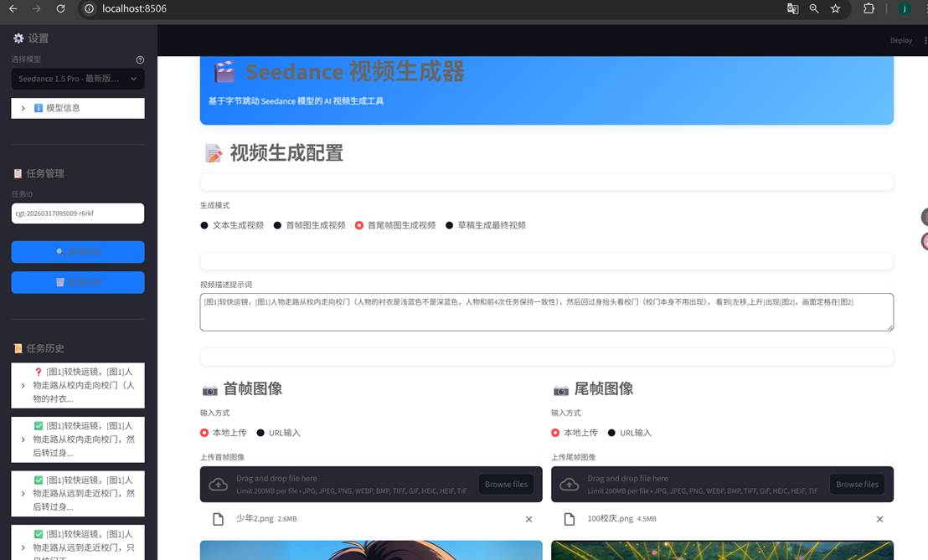Viewport: 928px width, 560px height.
Task: Click the cloud upload icon in last-frame uploader
Action: 570,485
